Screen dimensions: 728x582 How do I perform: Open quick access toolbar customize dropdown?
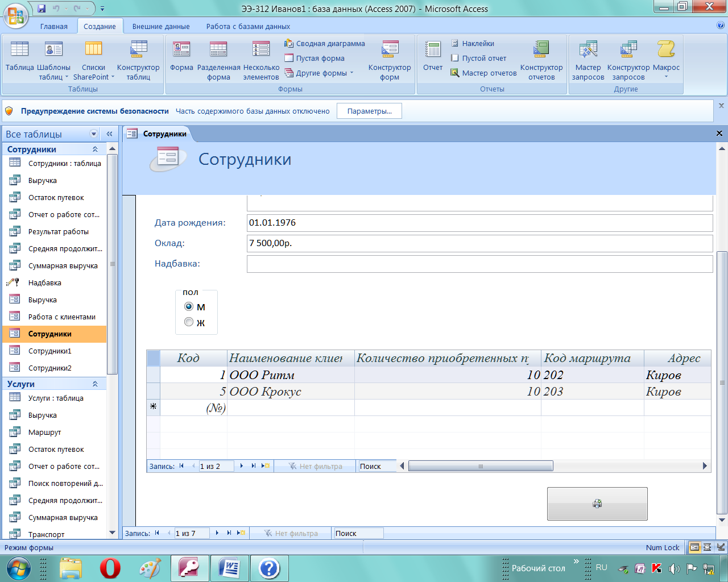(102, 9)
